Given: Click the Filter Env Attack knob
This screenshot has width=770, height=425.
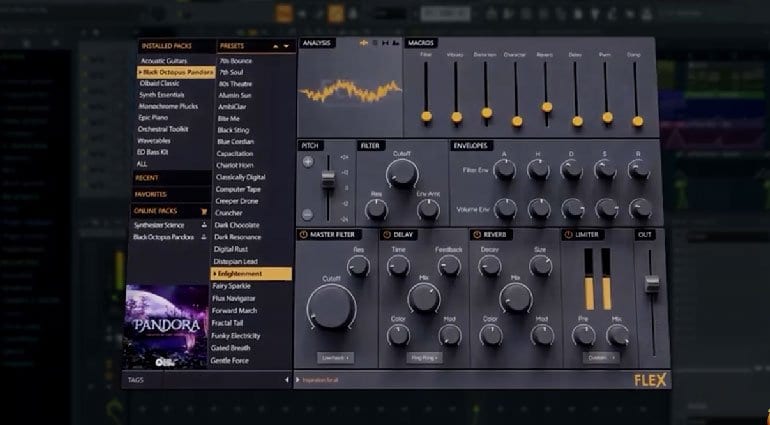Looking at the screenshot, I should (504, 170).
